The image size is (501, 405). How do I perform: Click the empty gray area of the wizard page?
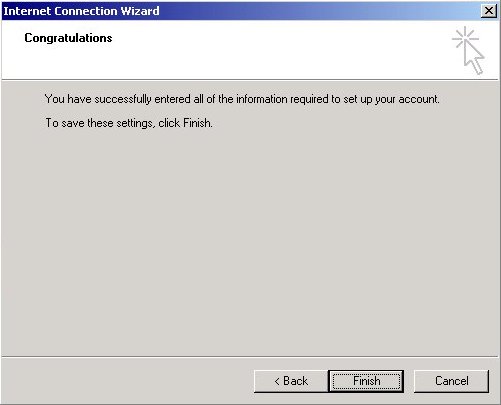pos(250,240)
